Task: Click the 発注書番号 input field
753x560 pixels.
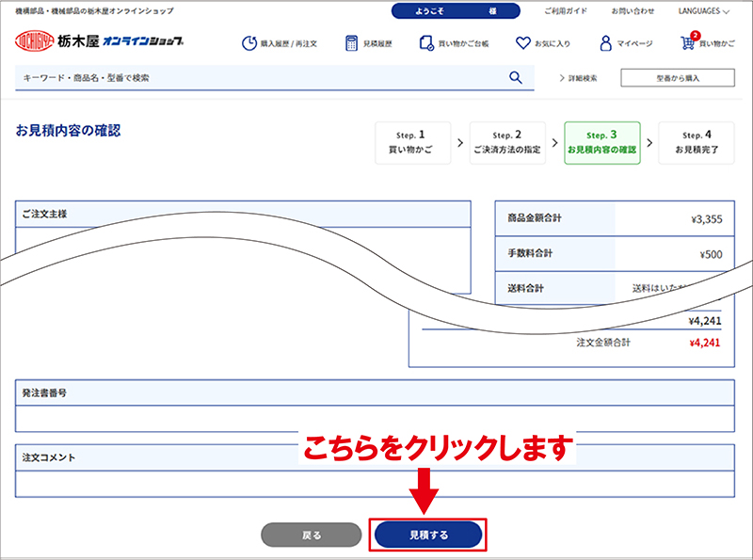Action: [x=375, y=419]
